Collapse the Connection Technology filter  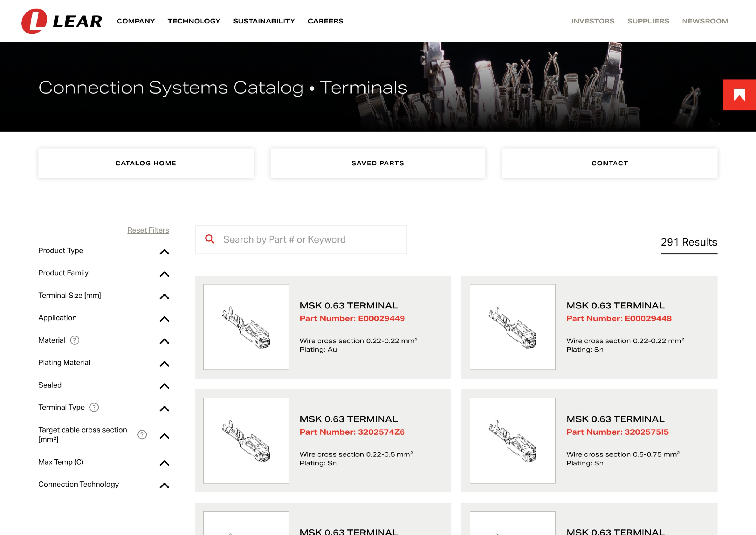tap(164, 485)
